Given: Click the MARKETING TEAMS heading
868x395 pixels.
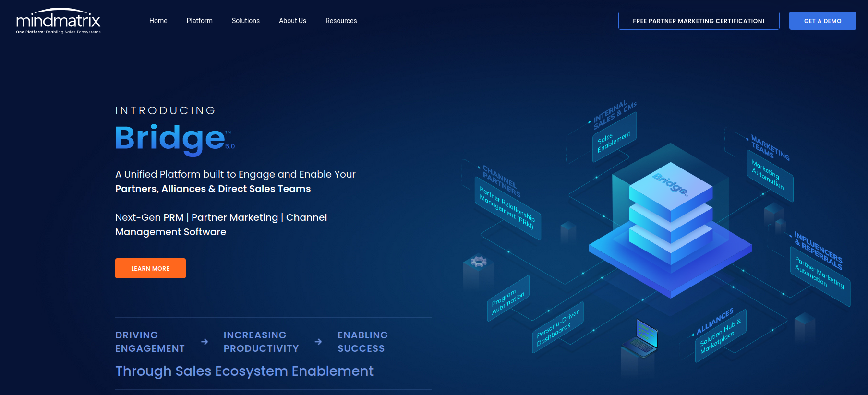Looking at the screenshot, I should 770,148.
